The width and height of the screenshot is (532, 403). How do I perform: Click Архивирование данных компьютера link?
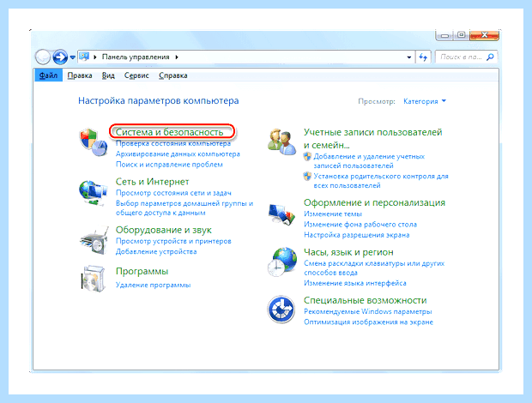click(178, 153)
